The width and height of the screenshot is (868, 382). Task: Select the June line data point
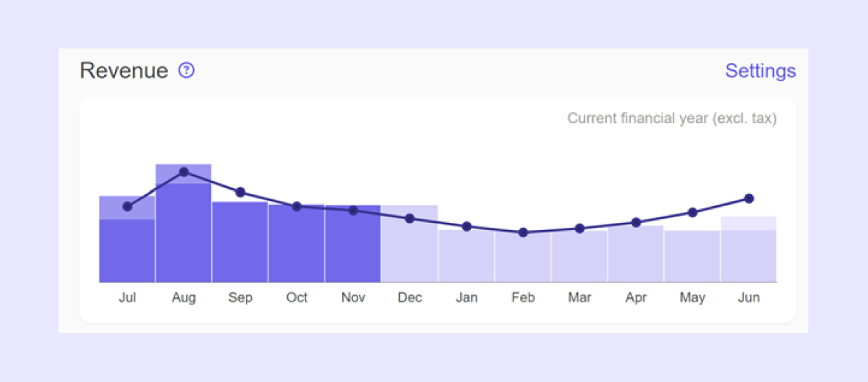(749, 198)
